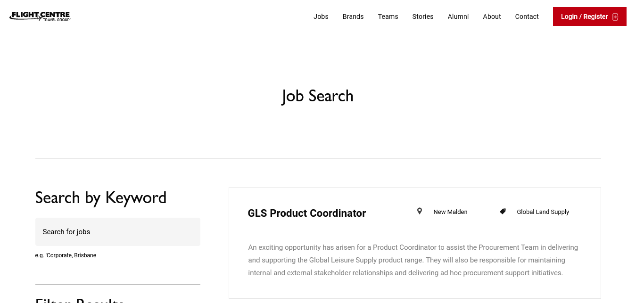The image size is (644, 303).
Task: Navigate to the About page
Action: click(492, 16)
